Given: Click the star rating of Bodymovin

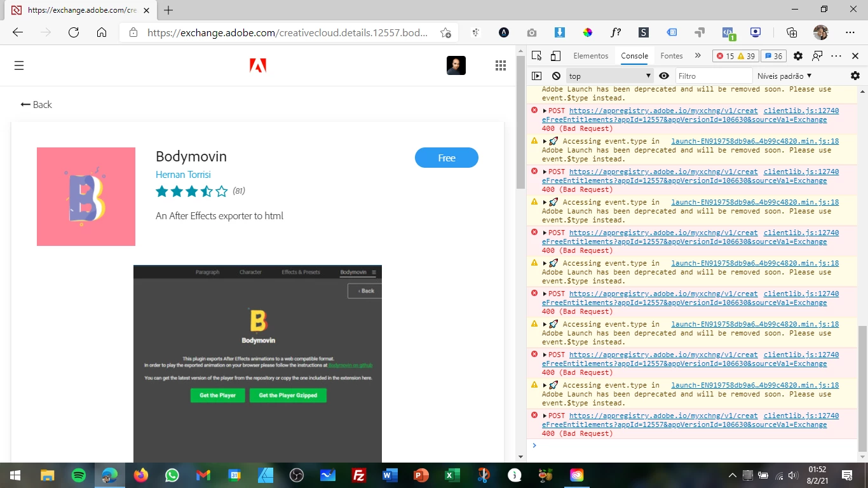Looking at the screenshot, I should pyautogui.click(x=191, y=191).
